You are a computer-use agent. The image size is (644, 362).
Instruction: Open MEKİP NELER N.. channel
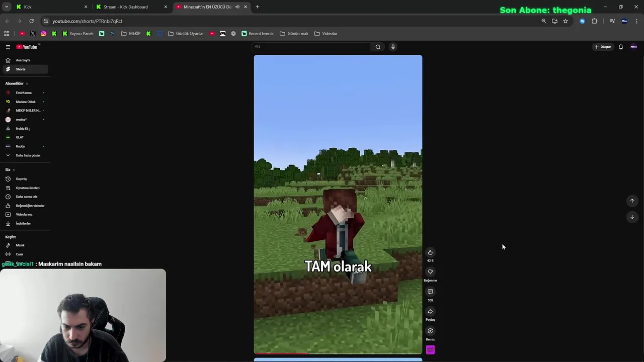click(x=24, y=111)
